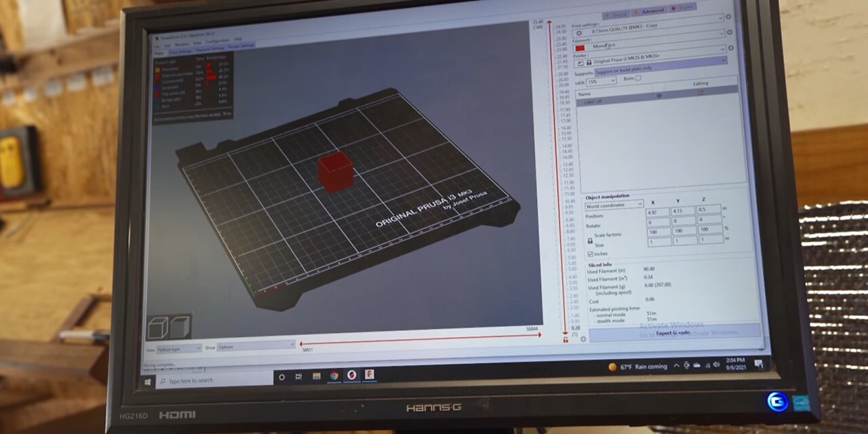
Task: Open the Print settings preset dropdown
Action: pyautogui.click(x=649, y=26)
